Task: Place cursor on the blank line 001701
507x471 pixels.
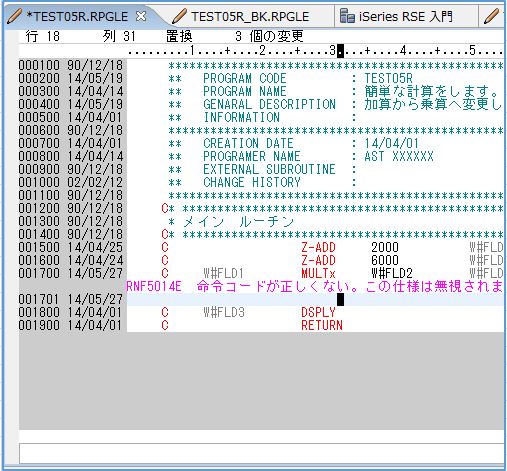Action: tap(315, 299)
